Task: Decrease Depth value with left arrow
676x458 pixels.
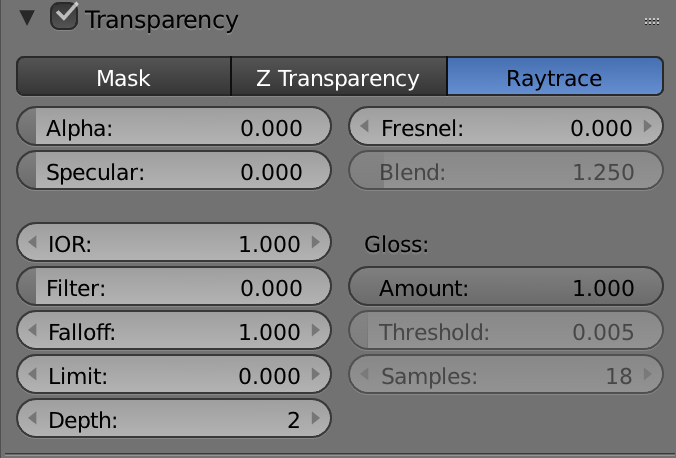Action: [32, 420]
